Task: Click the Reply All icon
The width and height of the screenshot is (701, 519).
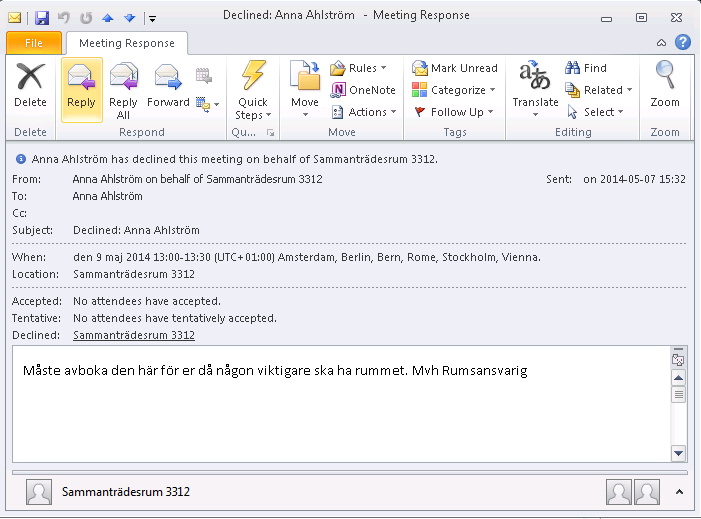Action: pos(123,91)
